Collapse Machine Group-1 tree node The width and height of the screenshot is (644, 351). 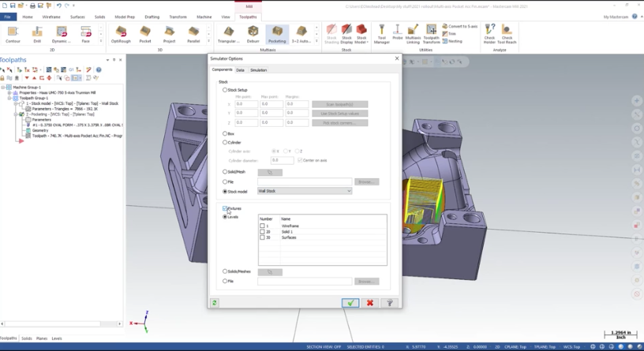point(3,88)
